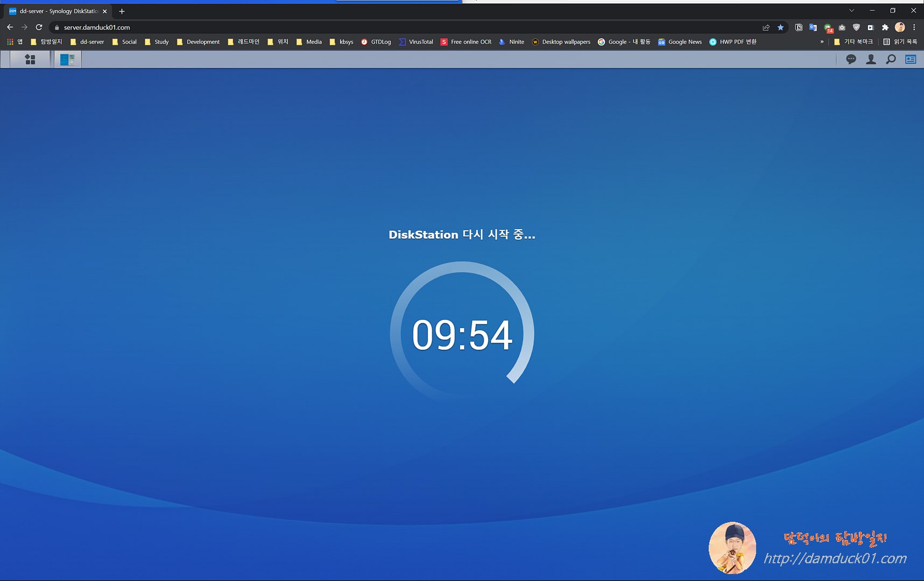Open the Chrome three-dot menu
This screenshot has width=924, height=581.
tap(915, 27)
